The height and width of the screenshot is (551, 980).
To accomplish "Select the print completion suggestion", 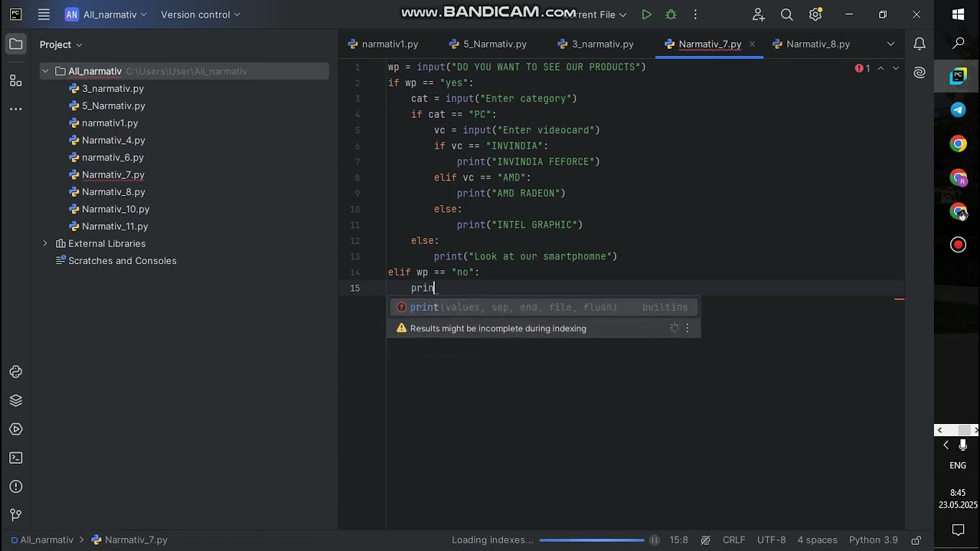I will pos(544,308).
